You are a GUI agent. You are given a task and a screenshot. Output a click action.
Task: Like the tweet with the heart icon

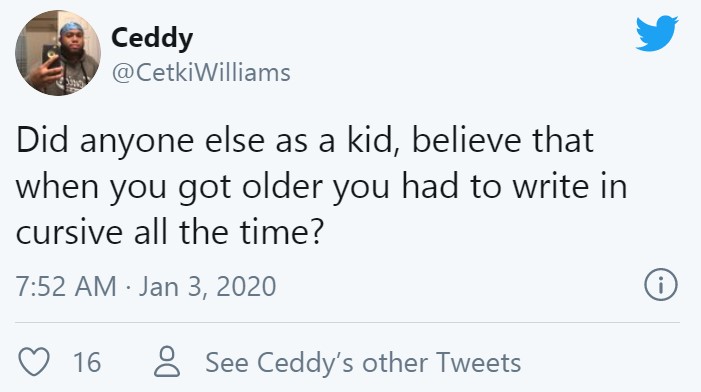(34, 361)
